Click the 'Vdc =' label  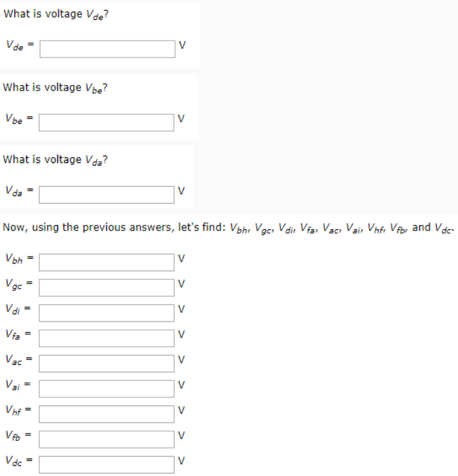(19, 460)
